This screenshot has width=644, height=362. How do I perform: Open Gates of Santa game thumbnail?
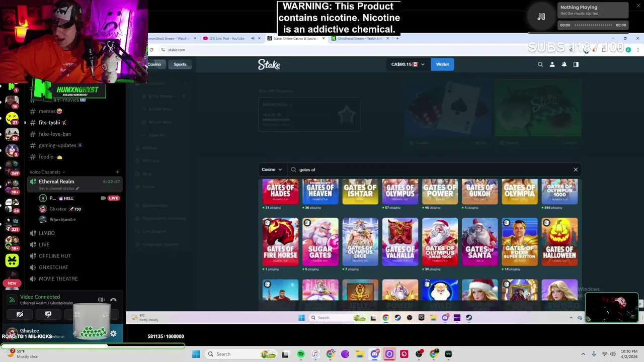[480, 242]
